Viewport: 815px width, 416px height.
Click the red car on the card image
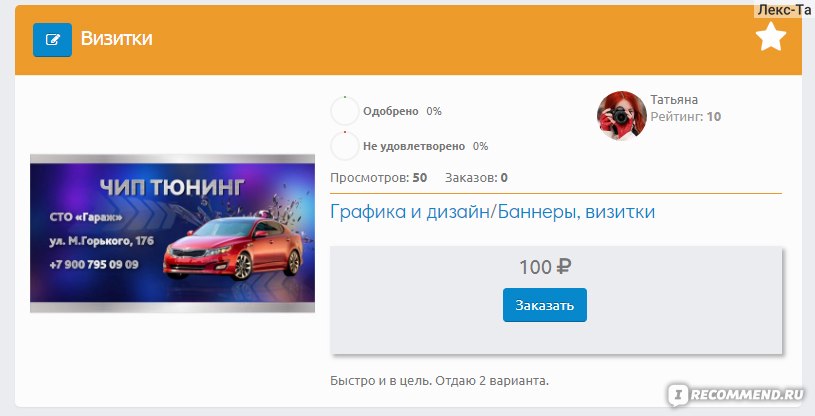[x=232, y=248]
